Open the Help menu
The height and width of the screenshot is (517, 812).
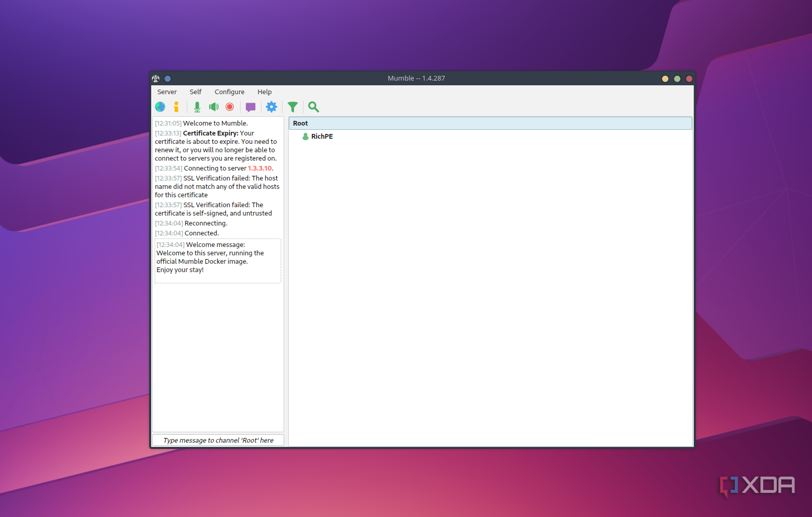[x=264, y=92]
